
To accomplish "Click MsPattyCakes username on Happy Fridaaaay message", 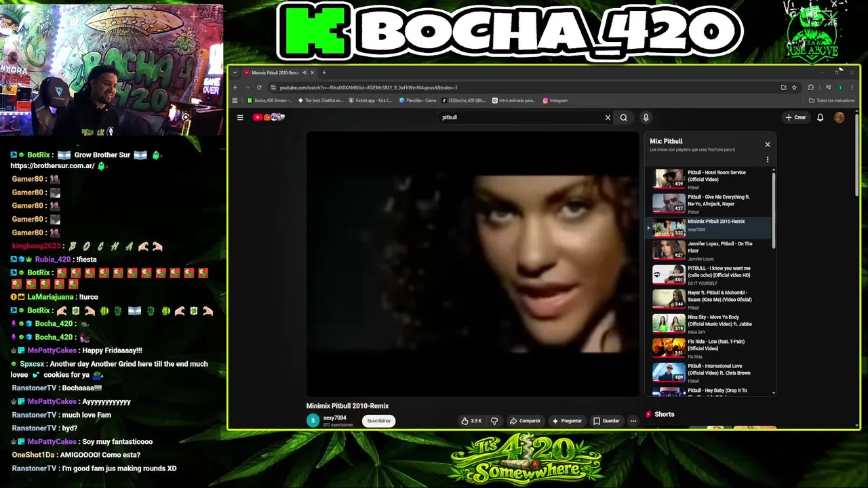I will click(52, 350).
